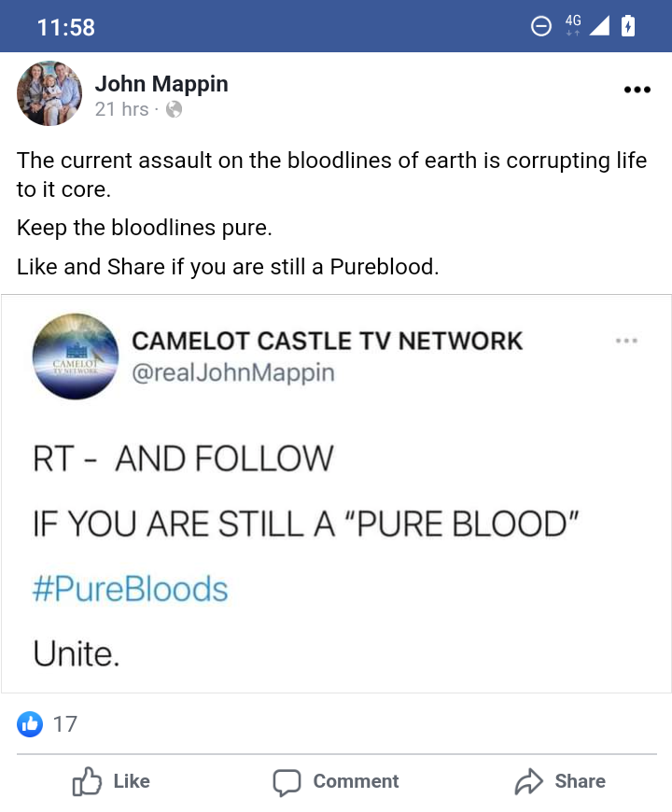Tap the Share arrow button
672x812 pixels.
pos(560,781)
